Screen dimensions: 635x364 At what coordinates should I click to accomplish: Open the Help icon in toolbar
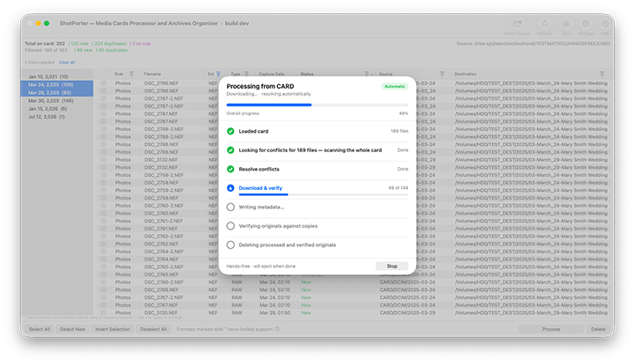click(x=605, y=24)
